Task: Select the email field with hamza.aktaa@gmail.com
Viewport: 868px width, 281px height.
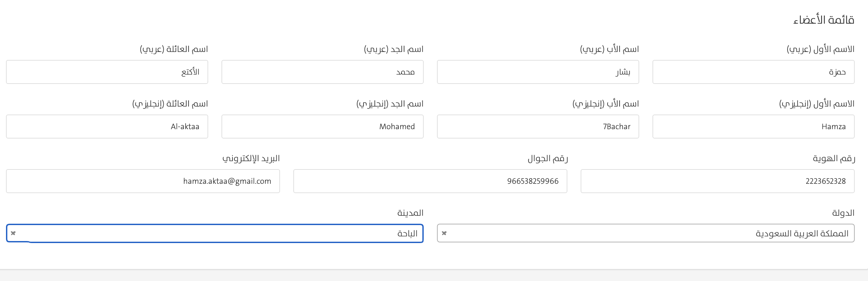Action: click(143, 181)
